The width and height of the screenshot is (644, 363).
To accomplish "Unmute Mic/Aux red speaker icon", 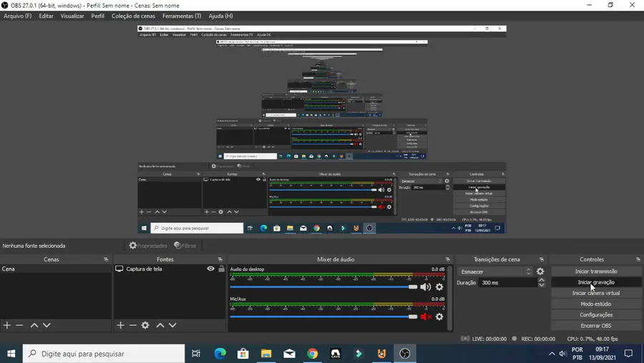I will click(426, 316).
